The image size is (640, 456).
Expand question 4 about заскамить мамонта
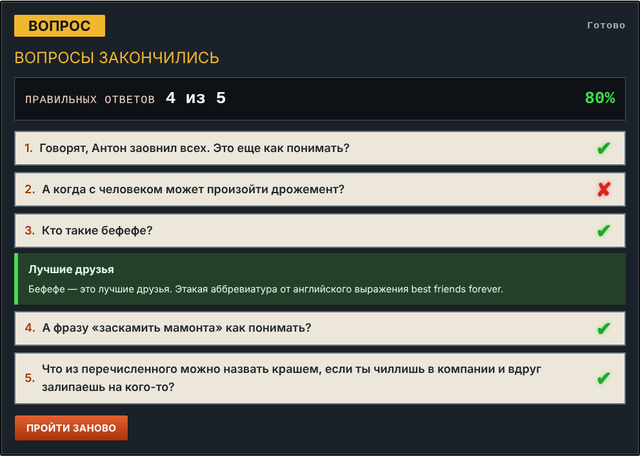click(320, 328)
